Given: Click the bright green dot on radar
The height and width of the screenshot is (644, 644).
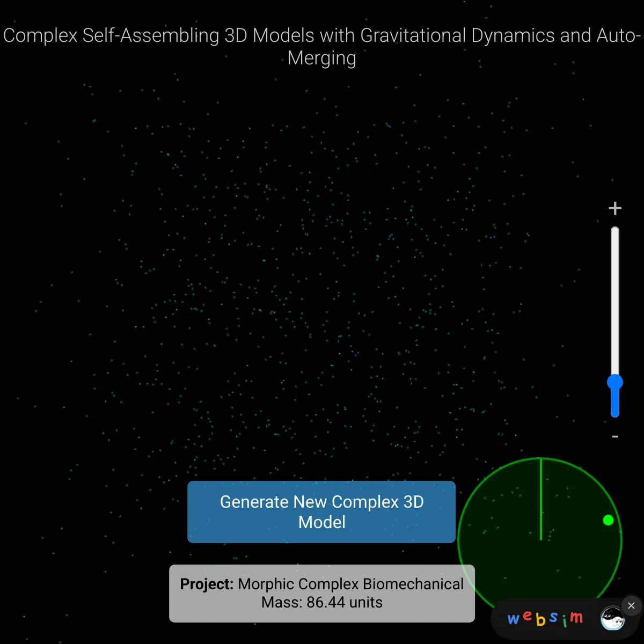Looking at the screenshot, I should pyautogui.click(x=608, y=519).
